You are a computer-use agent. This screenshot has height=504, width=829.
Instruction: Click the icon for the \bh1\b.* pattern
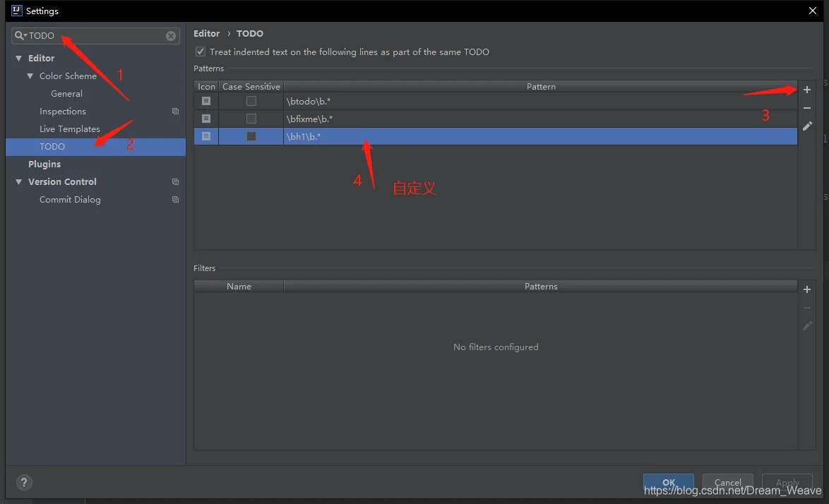point(206,136)
